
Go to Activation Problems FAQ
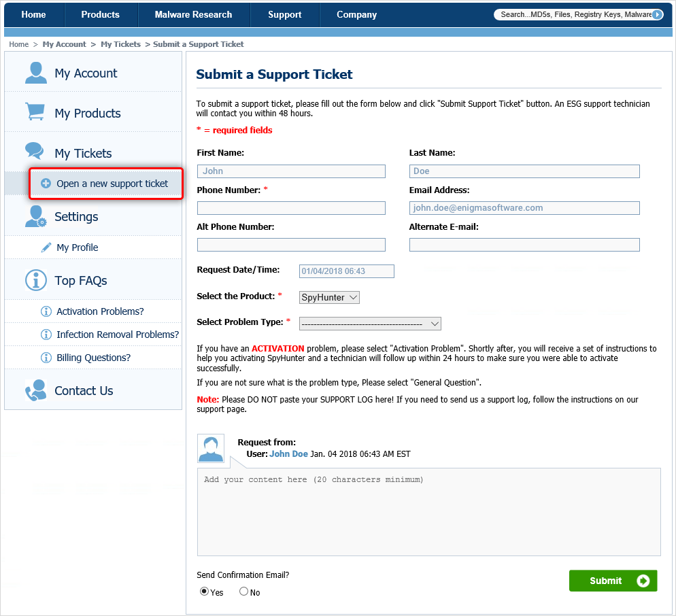pos(100,311)
